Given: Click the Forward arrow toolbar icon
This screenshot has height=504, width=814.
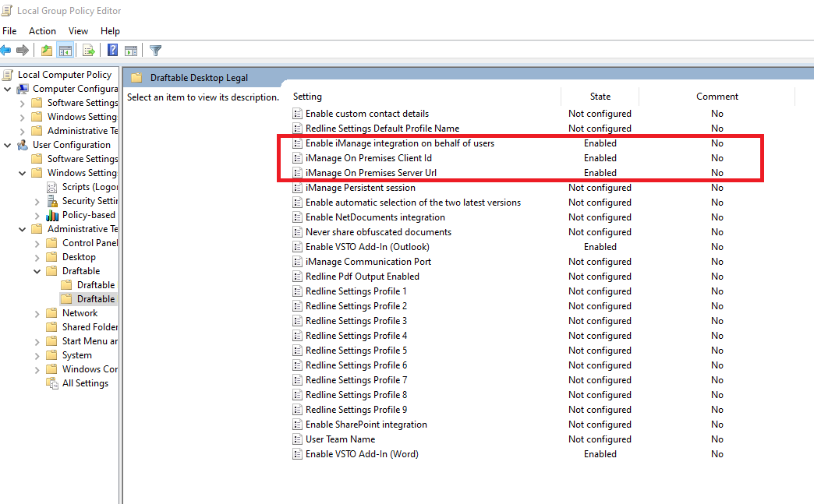Looking at the screenshot, I should tap(23, 51).
